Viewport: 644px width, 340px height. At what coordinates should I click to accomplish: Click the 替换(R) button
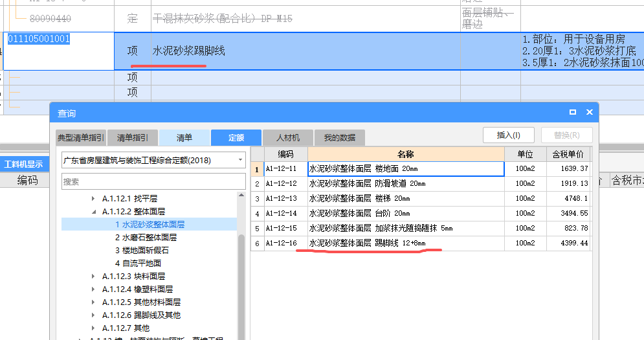point(567,135)
